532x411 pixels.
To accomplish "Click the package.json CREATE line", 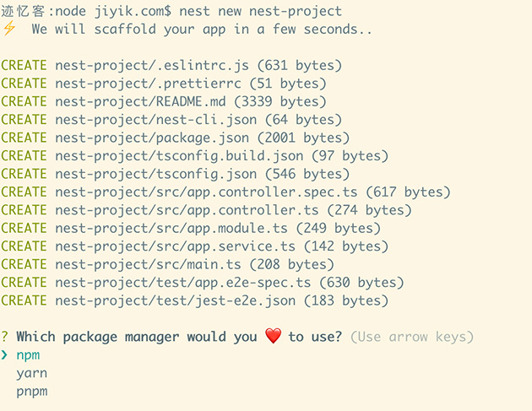I will coord(175,138).
